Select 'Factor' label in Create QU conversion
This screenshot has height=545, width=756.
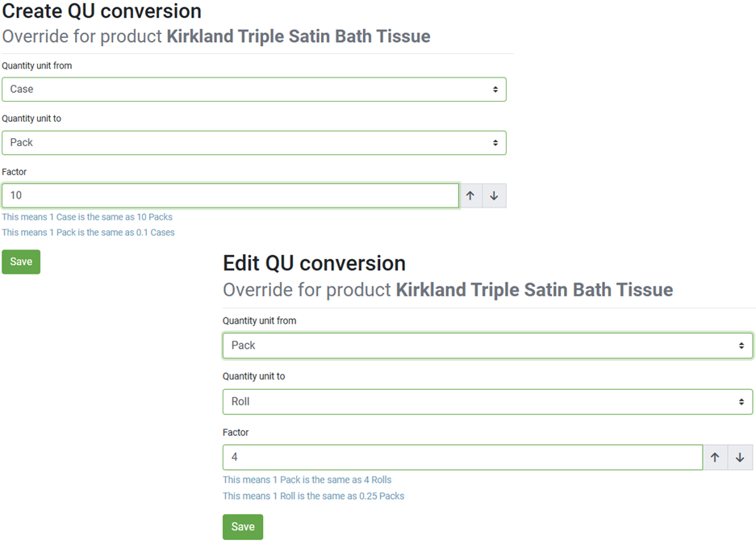[15, 172]
